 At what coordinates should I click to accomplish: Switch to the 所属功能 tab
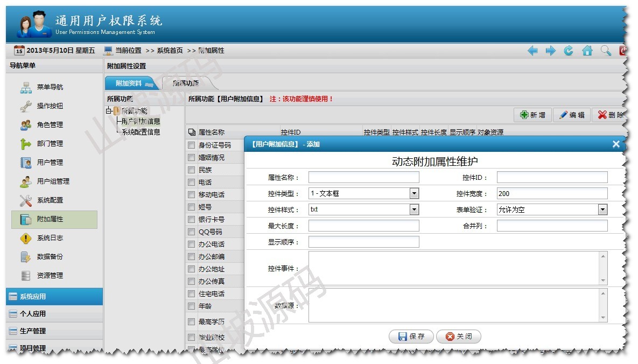click(186, 83)
